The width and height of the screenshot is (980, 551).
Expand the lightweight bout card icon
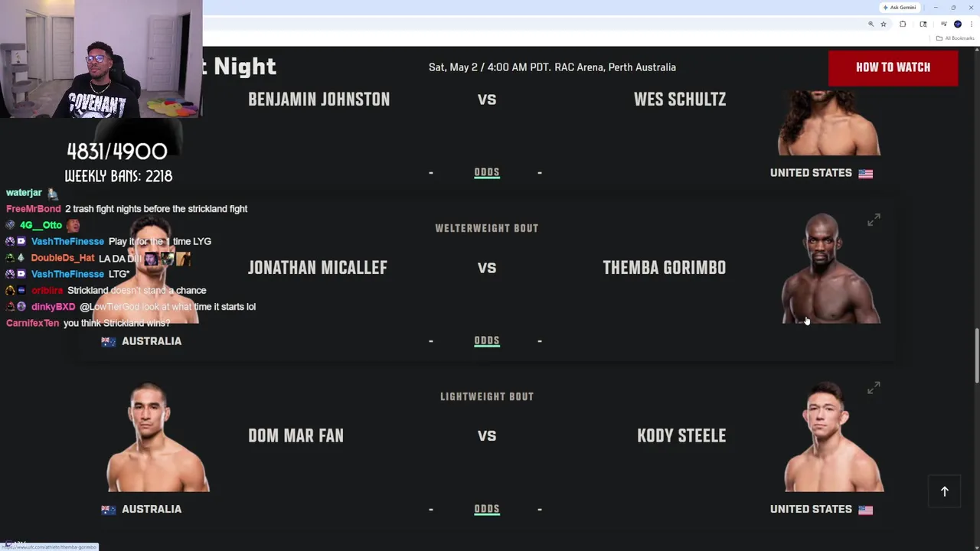[874, 389]
